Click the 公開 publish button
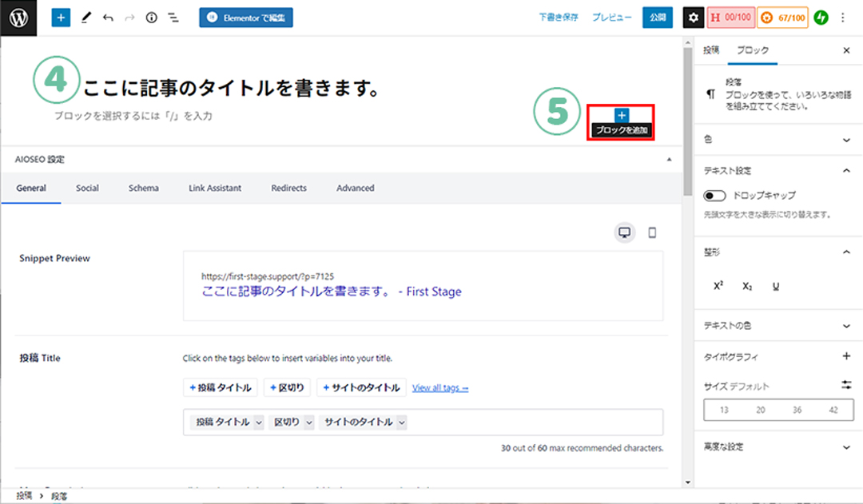The height and width of the screenshot is (504, 863). 657,18
